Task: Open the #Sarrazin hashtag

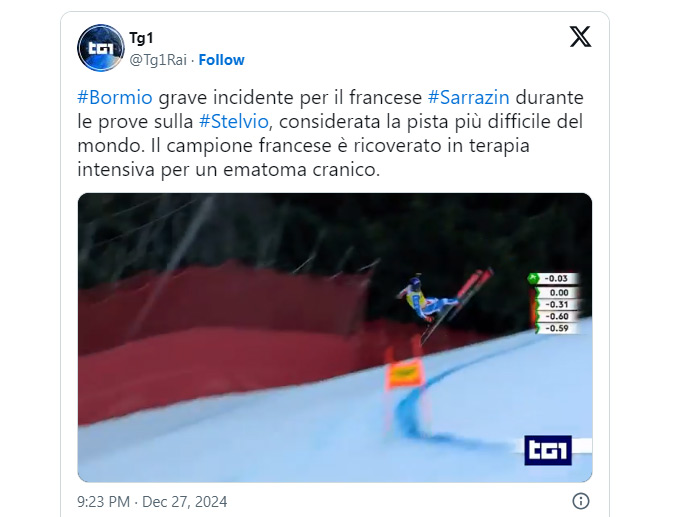Action: tap(468, 97)
